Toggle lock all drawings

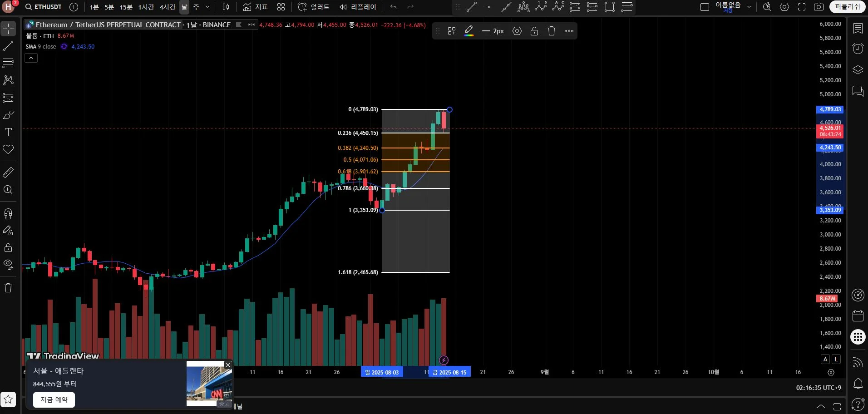point(8,248)
